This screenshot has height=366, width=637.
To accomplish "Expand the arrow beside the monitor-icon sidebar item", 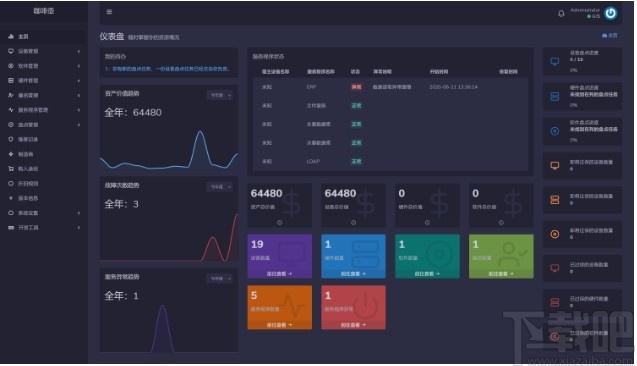I will (x=78, y=51).
